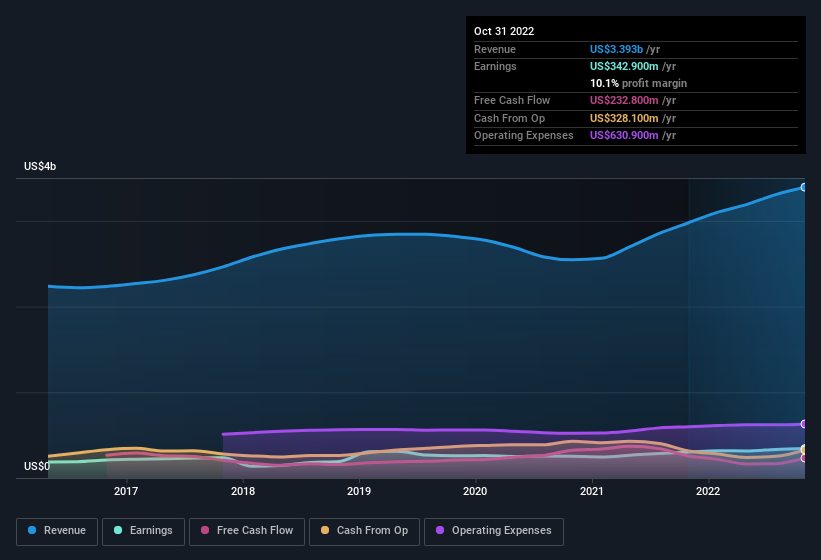Click the Operating Expenses endpoint marker
This screenshot has height=560, width=821.
(804, 423)
